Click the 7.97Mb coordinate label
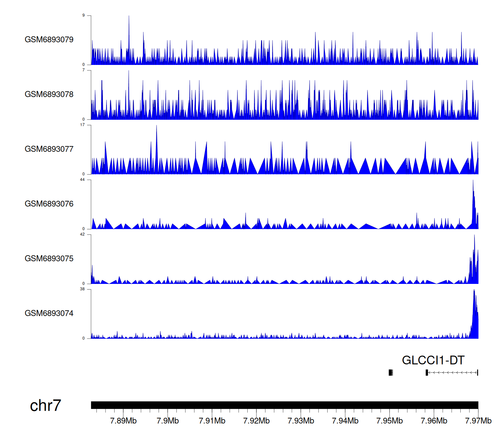This screenshot has width=504, height=444. [478, 421]
